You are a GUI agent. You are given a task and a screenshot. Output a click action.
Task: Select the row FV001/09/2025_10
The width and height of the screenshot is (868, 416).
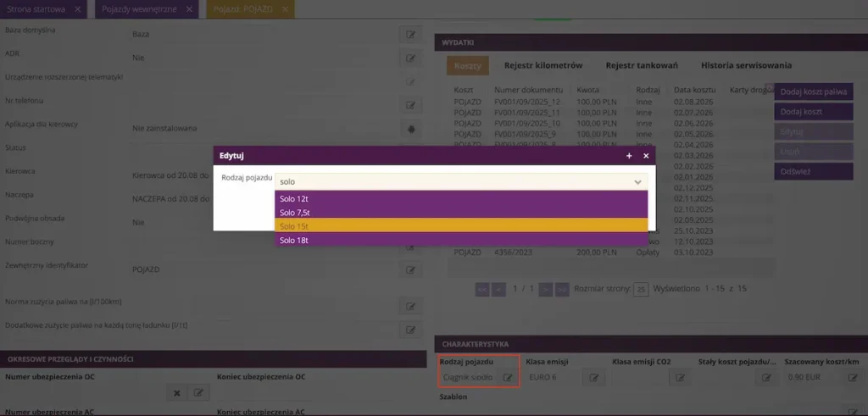click(609, 124)
